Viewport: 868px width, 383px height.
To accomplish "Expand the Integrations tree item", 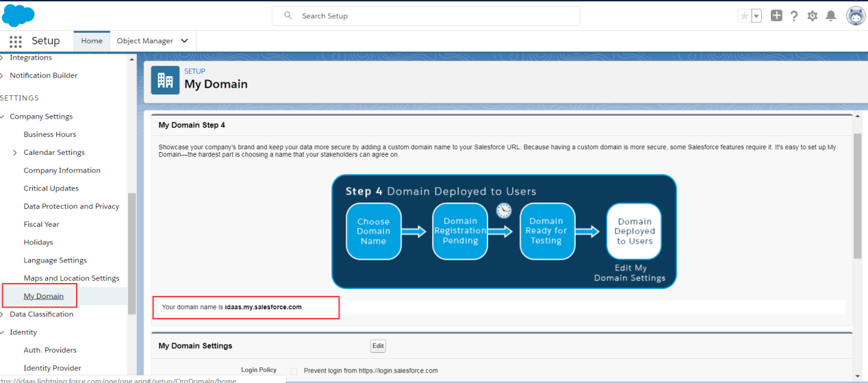I will click(2, 58).
